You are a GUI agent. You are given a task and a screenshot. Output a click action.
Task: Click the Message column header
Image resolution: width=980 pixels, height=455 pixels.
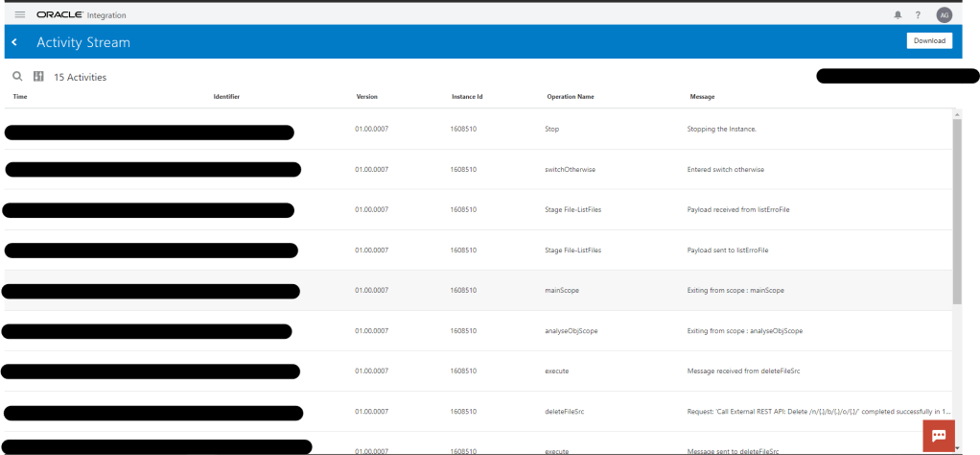click(x=702, y=97)
